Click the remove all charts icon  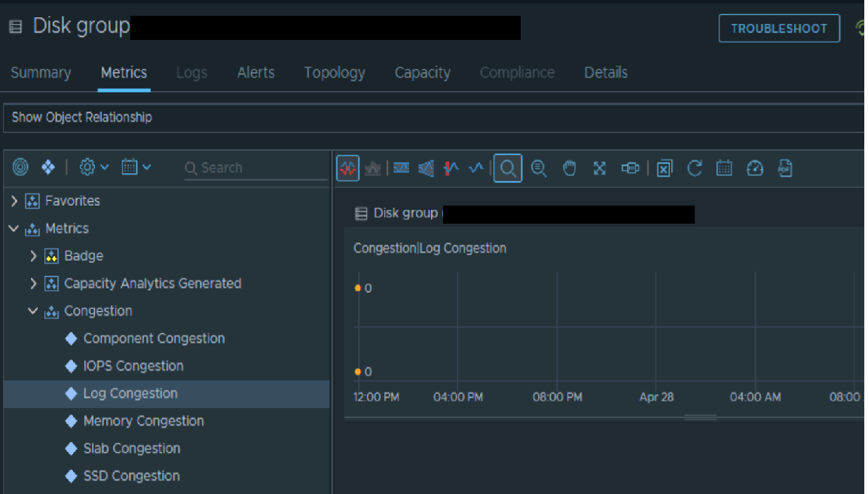coord(664,169)
